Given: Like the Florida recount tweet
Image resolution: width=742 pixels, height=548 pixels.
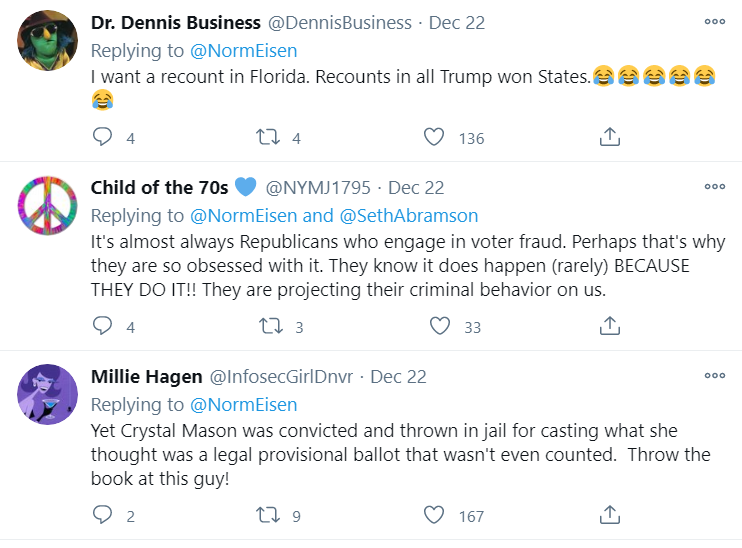Looking at the screenshot, I should pyautogui.click(x=433, y=137).
